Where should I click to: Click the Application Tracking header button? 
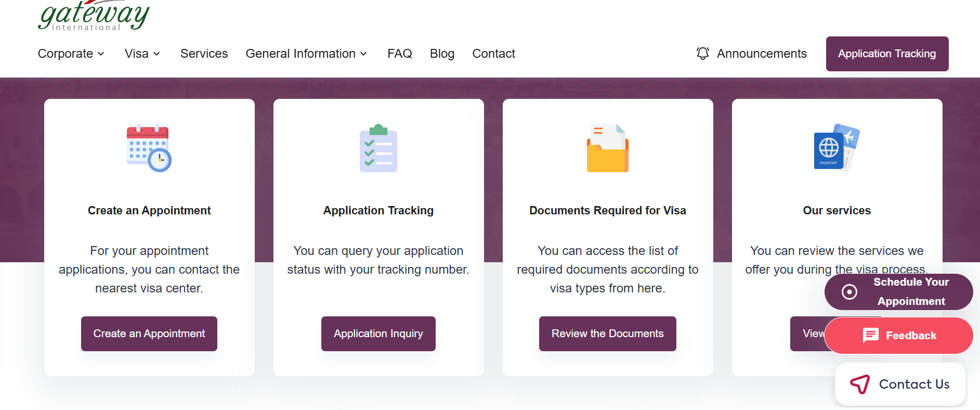(887, 54)
